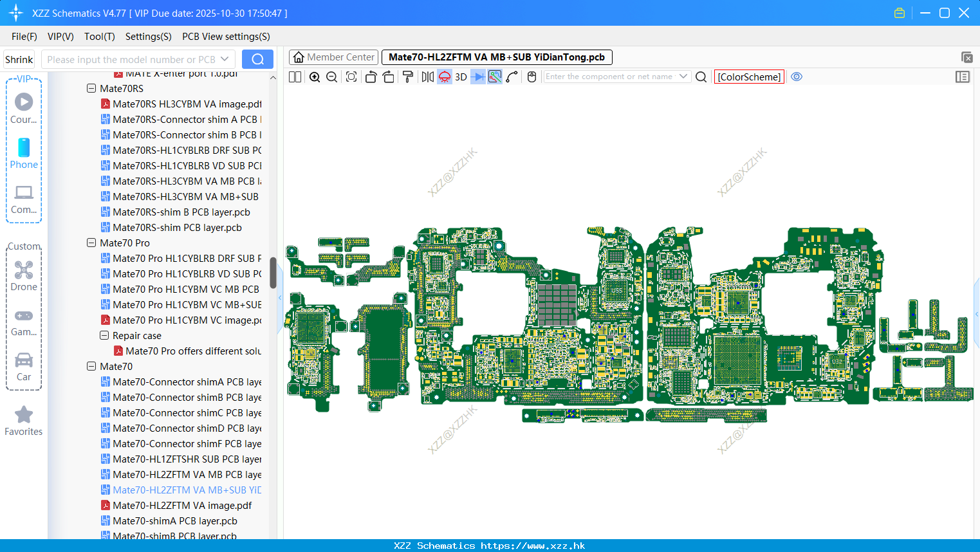The image size is (980, 552).
Task: Select Computer category in sidebar
Action: (x=24, y=199)
